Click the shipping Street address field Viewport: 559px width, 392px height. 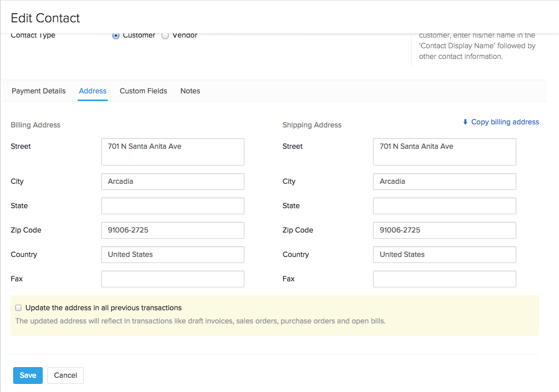[x=444, y=151]
